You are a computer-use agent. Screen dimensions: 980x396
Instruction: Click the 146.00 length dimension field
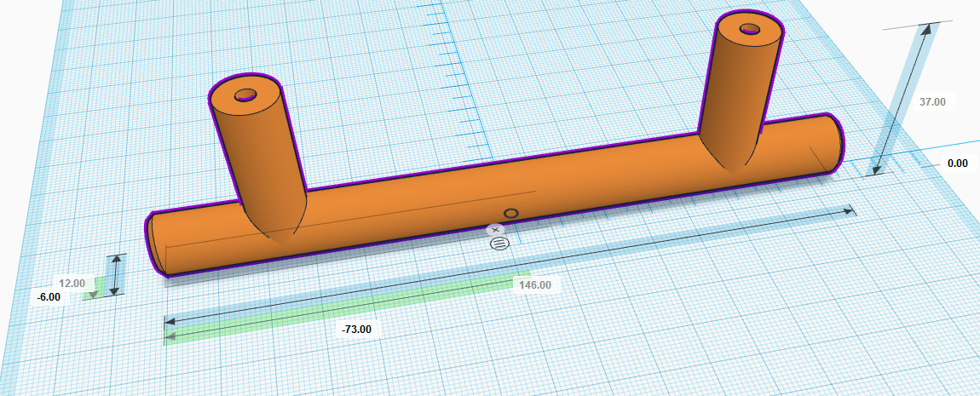click(534, 284)
